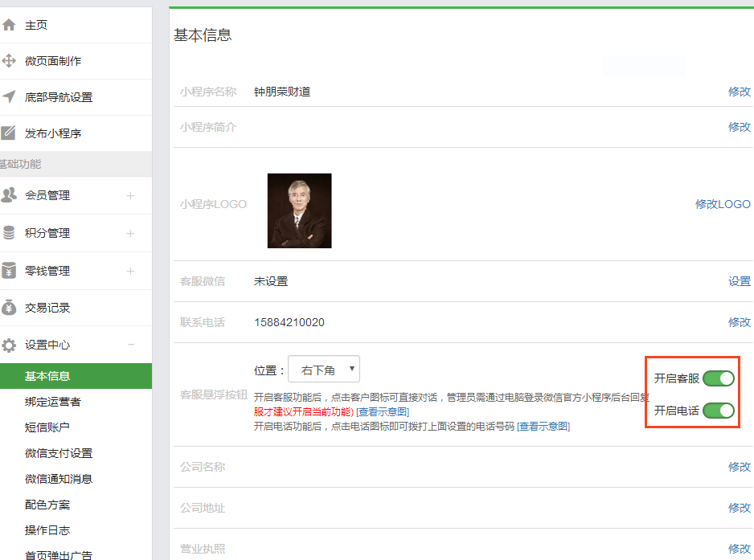Click the members icon for 会员管理
This screenshot has width=754, height=560.
point(9,195)
